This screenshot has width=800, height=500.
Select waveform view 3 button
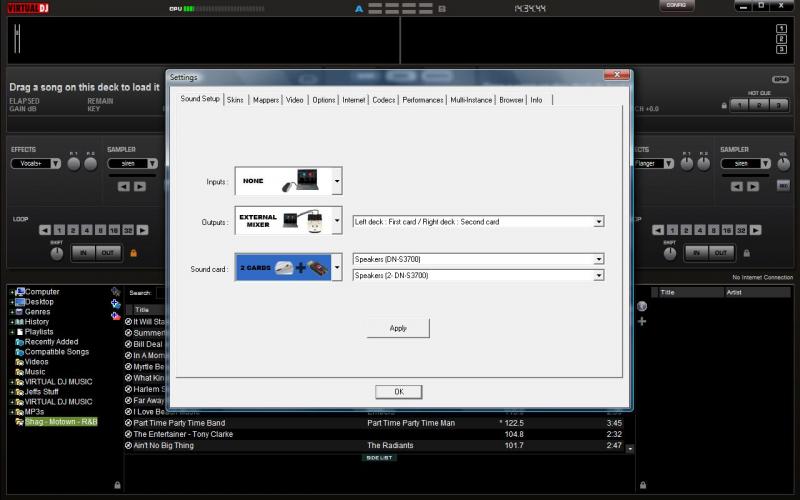point(781,49)
